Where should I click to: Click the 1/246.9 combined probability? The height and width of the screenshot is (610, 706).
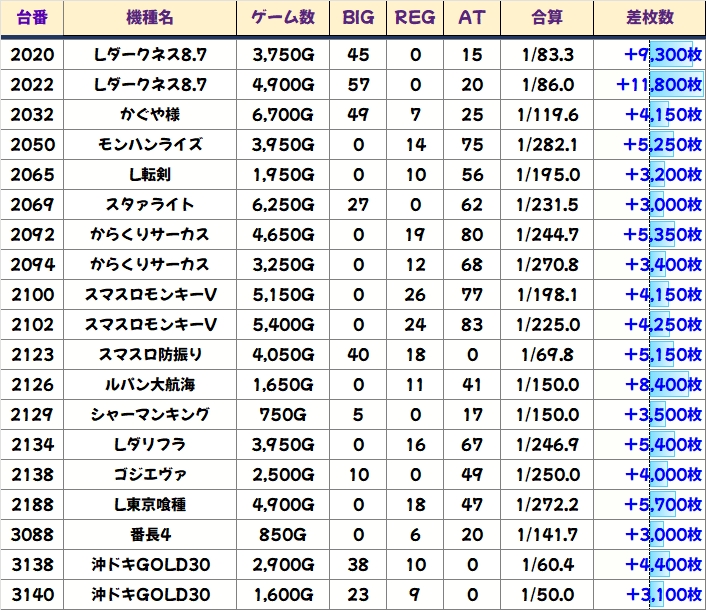click(x=548, y=445)
